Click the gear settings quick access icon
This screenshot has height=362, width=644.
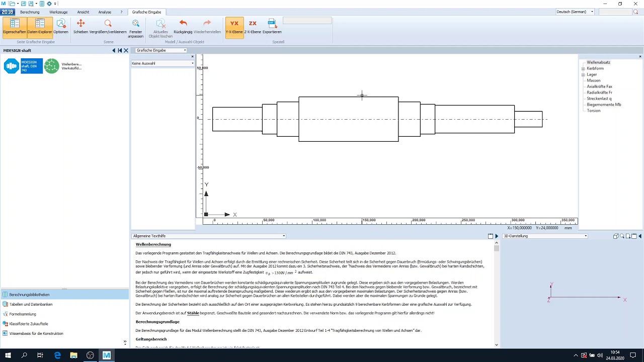click(x=49, y=4)
